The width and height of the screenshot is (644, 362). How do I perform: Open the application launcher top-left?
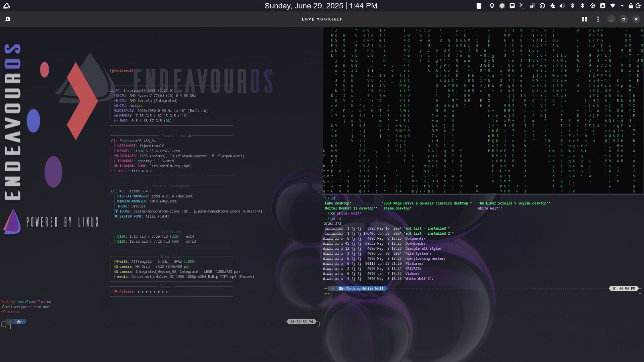(x=6, y=6)
